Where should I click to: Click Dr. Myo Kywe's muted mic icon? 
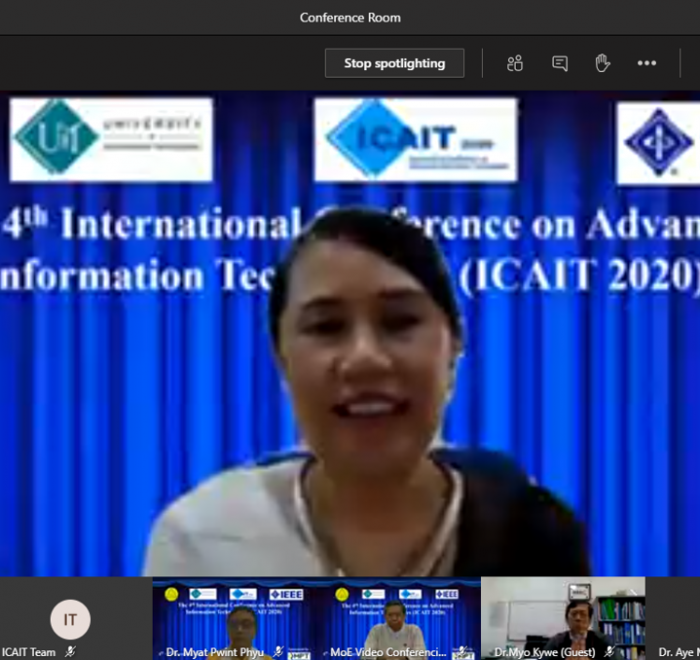tap(609, 652)
